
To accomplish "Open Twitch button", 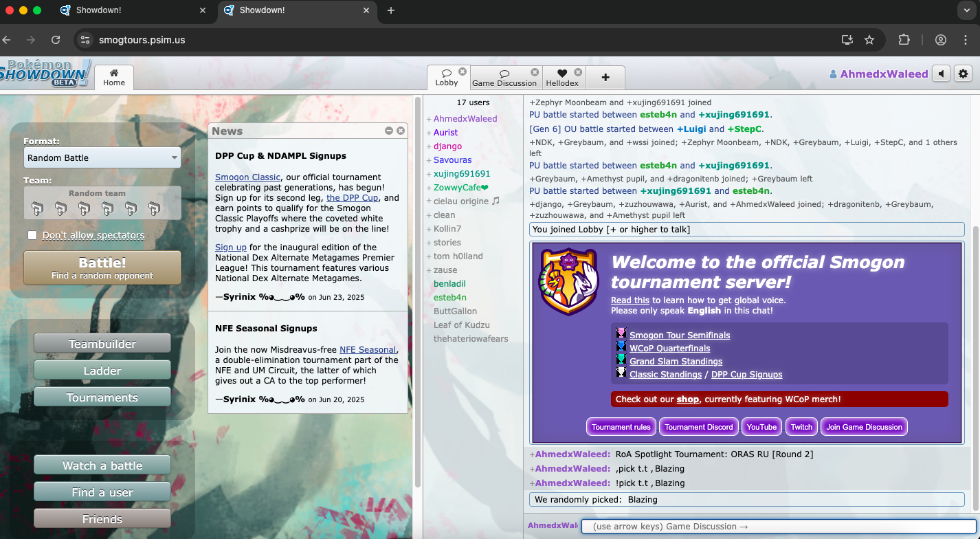I will point(801,427).
